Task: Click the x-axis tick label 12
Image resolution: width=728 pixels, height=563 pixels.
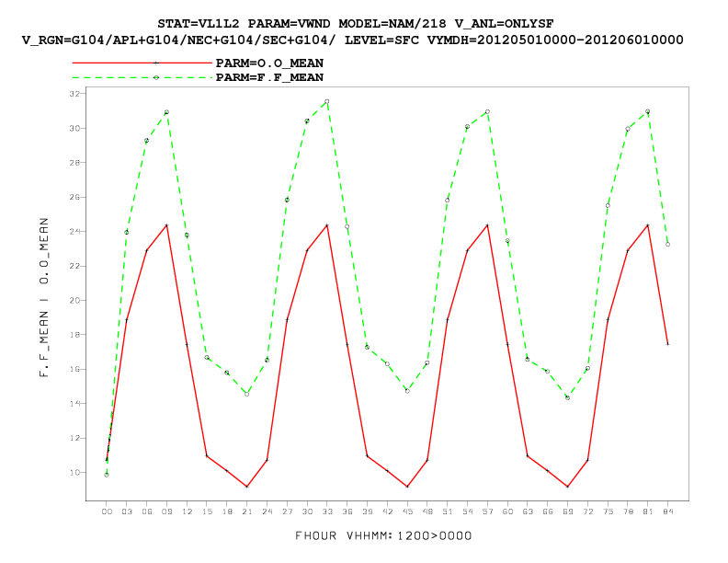Action: [x=187, y=511]
